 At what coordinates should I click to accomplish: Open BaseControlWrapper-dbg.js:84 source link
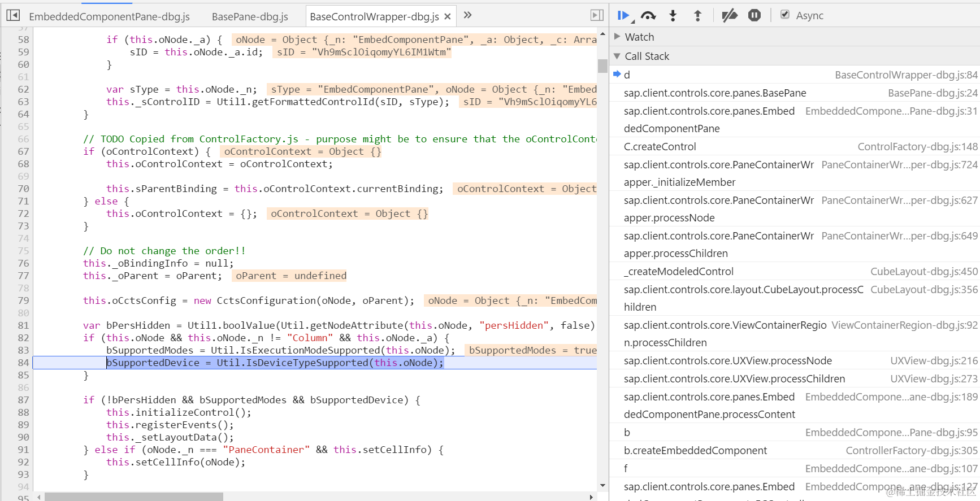click(906, 75)
